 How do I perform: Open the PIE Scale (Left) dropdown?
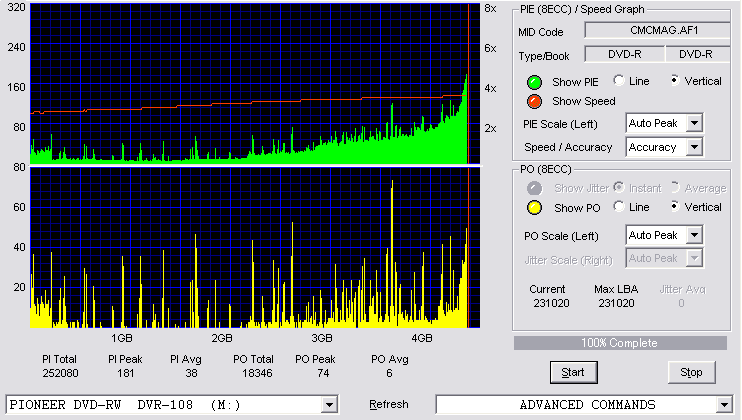(x=694, y=123)
